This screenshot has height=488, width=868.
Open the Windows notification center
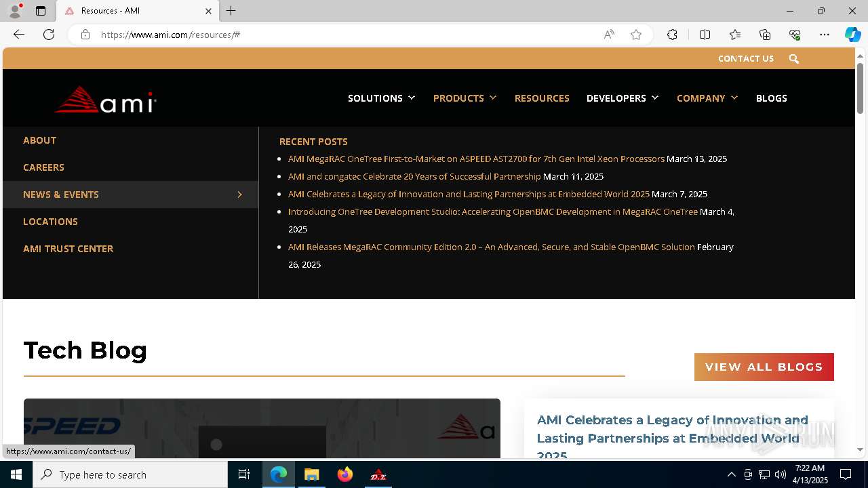pos(846,474)
